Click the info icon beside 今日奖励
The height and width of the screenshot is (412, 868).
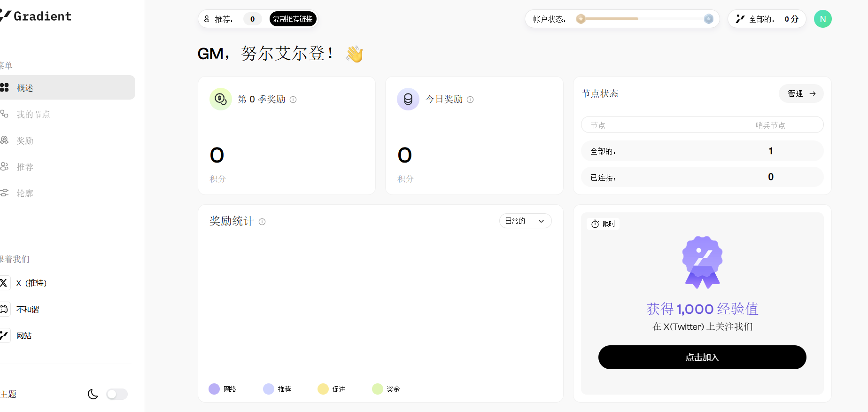coord(470,100)
